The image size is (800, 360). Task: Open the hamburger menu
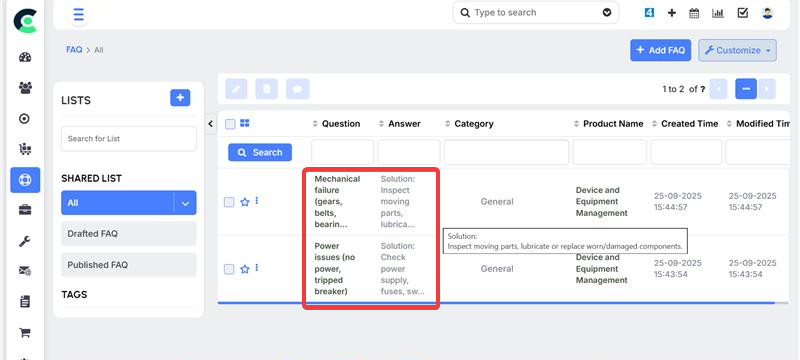click(79, 14)
